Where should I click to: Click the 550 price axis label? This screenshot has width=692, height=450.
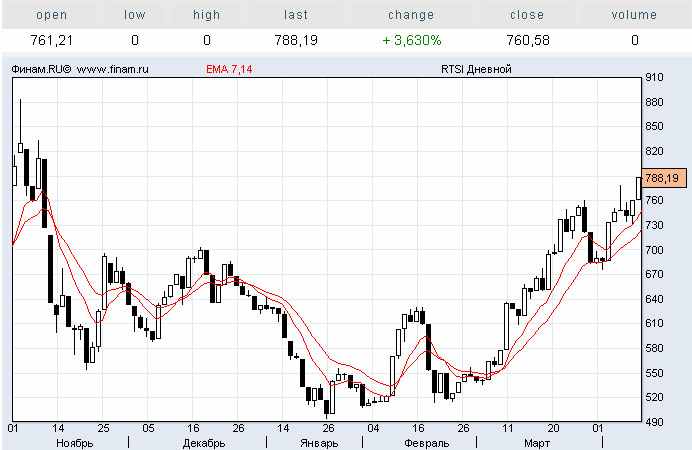coord(654,373)
